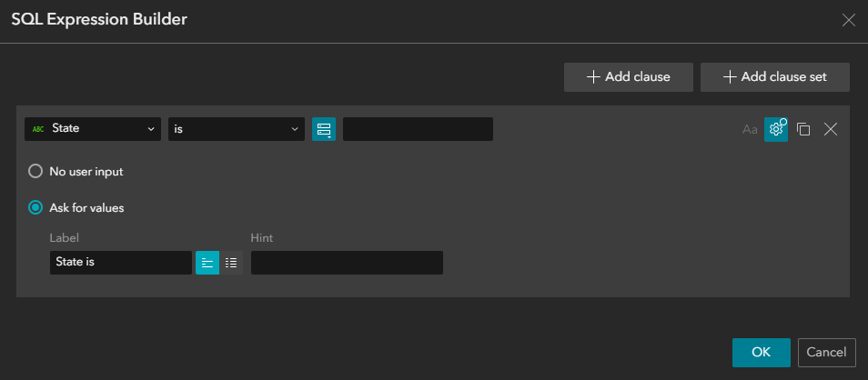Duplicate the State clause
This screenshot has height=380, width=868.
pyautogui.click(x=803, y=129)
